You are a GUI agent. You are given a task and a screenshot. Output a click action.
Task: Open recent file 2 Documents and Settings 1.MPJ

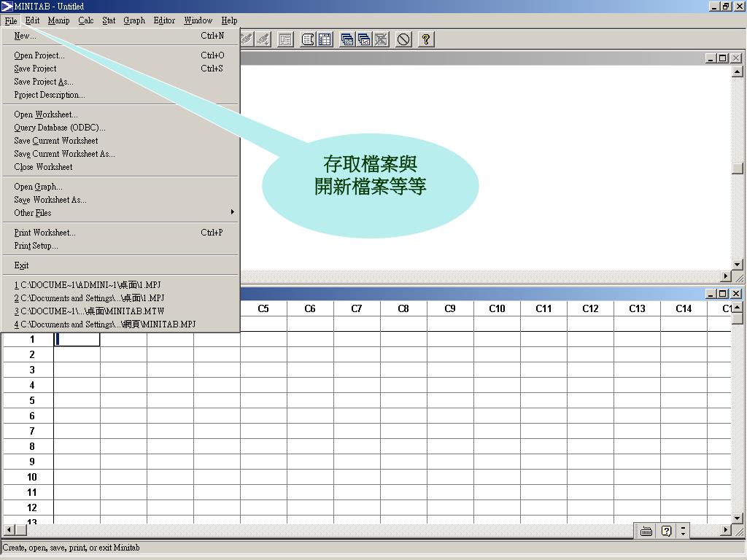coord(120,298)
